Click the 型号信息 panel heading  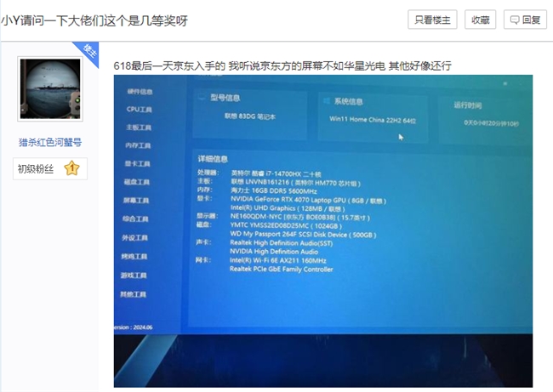(x=225, y=98)
